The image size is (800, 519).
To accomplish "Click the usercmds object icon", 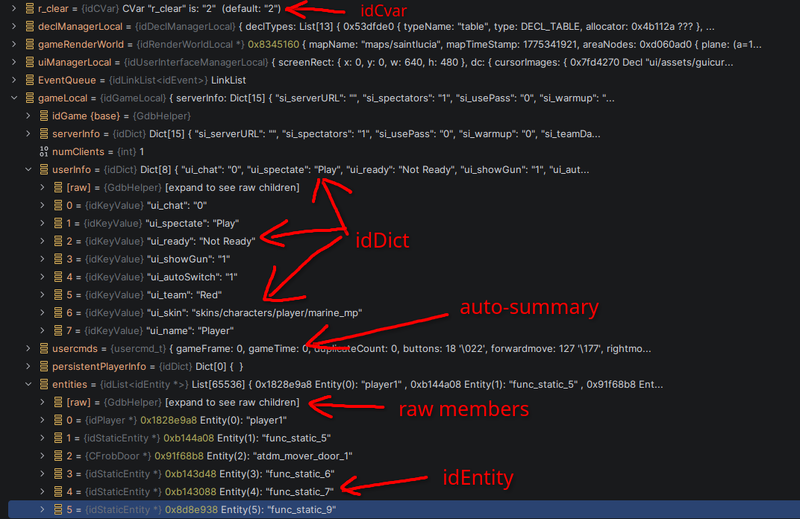I will [x=44, y=349].
